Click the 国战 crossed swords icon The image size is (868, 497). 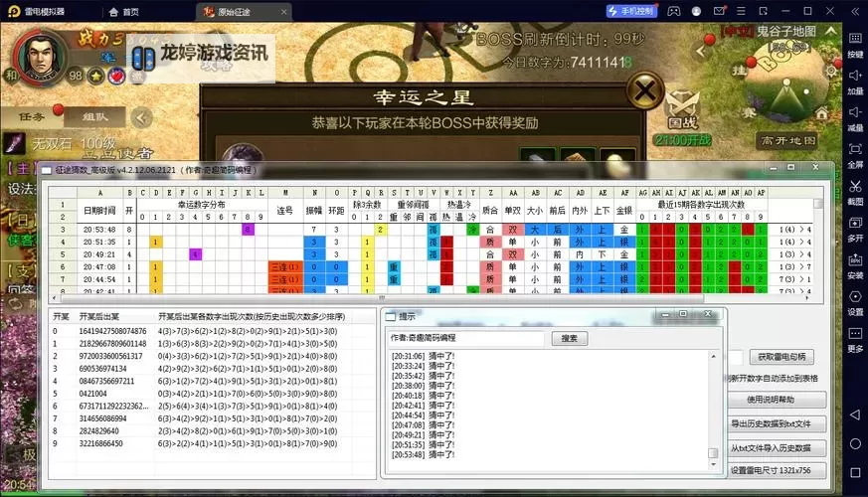[x=682, y=103]
